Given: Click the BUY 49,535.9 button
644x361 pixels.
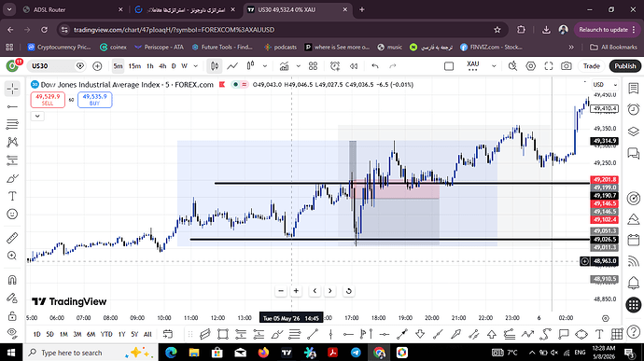Looking at the screenshot, I should pos(95,100).
